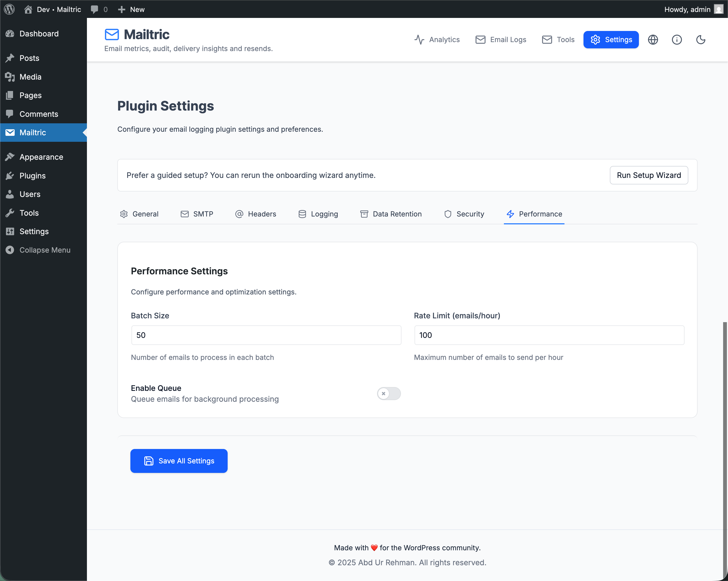
Task: Open the WordPress logo menu
Action: 9,9
